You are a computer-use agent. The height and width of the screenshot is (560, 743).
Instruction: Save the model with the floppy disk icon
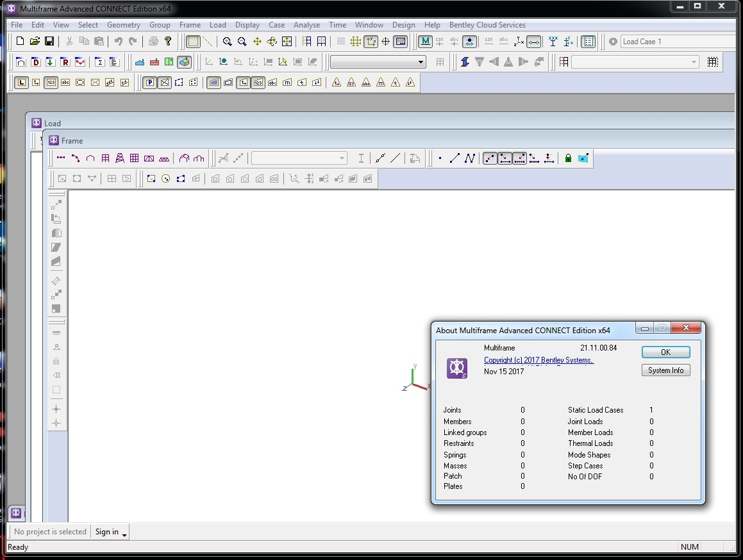tap(49, 41)
